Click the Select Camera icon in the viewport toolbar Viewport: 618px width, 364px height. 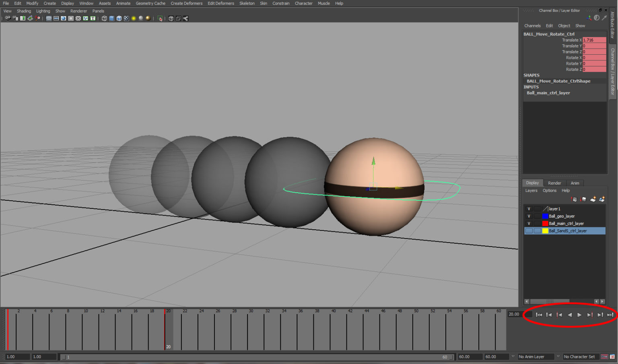(8, 19)
